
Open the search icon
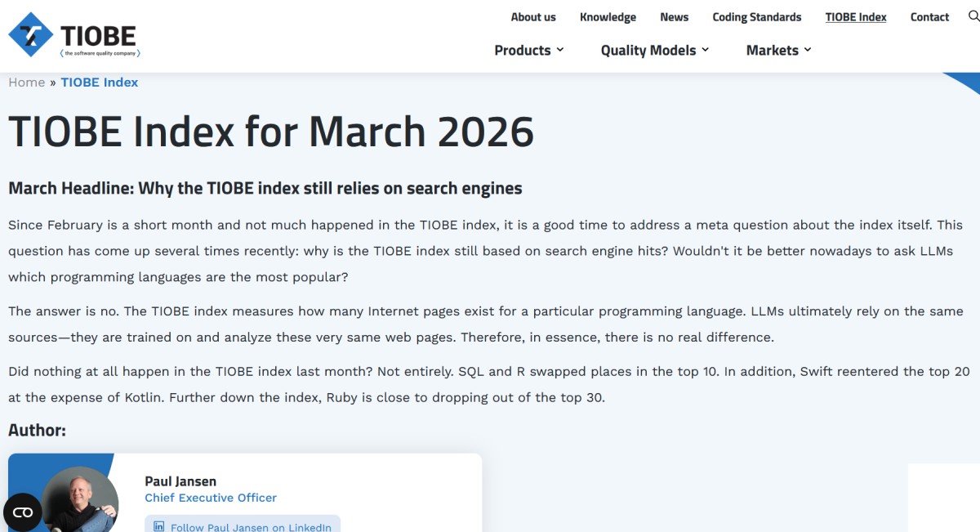tap(973, 16)
